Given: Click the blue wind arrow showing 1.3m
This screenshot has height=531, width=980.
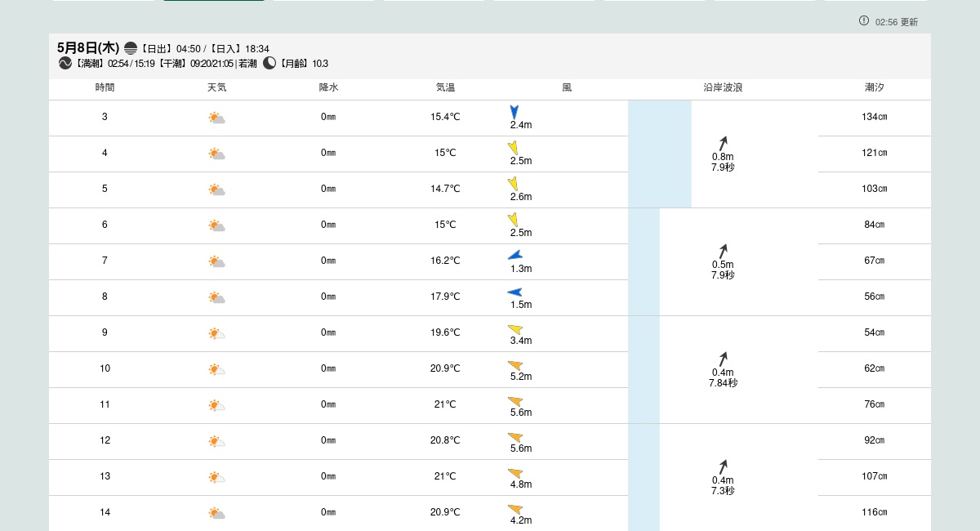Looking at the screenshot, I should (x=514, y=256).
